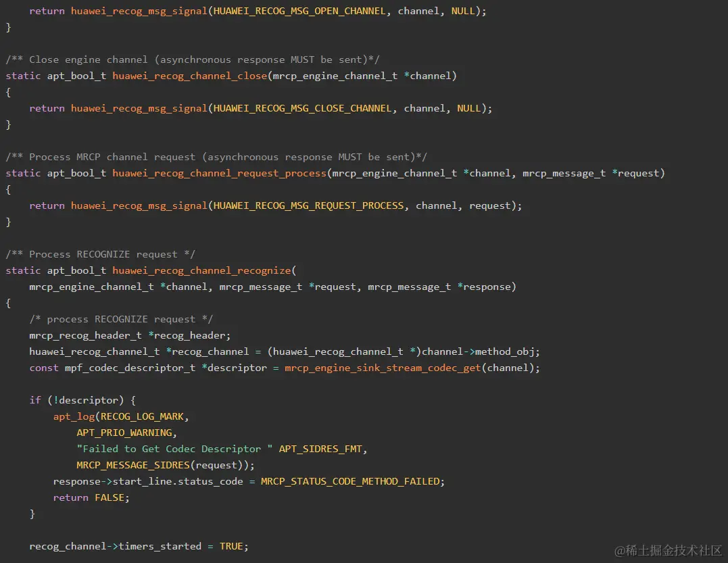The width and height of the screenshot is (728, 563).
Task: Click the apt_log function call
Action: point(74,416)
